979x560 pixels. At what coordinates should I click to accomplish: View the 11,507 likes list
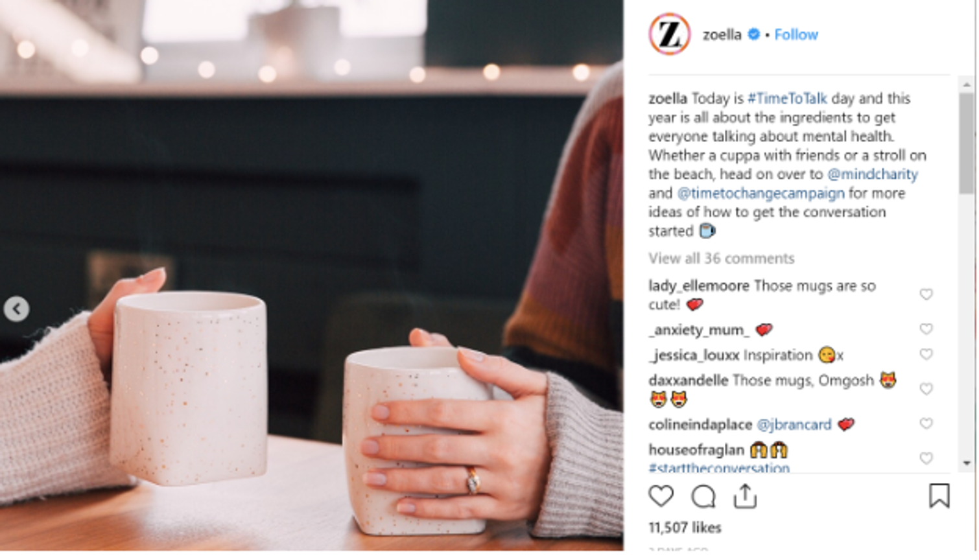point(685,528)
